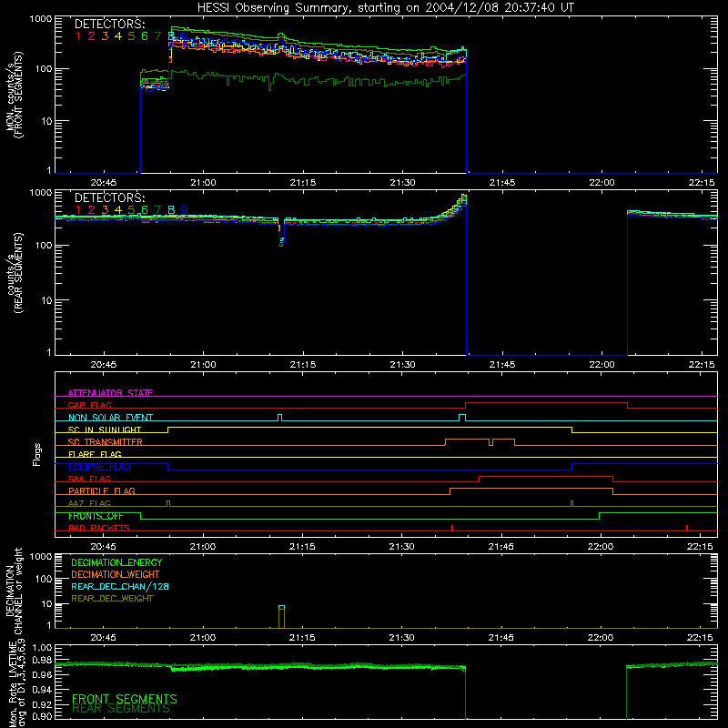Click the NON_SOLAR_EVENT flag label
This screenshot has width=728, height=728.
click(x=110, y=418)
